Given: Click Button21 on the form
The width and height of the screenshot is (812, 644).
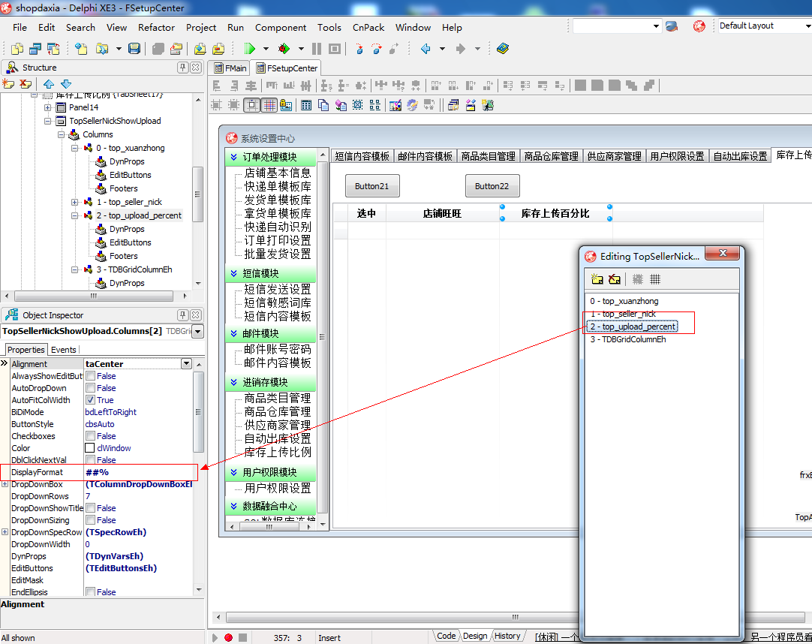Looking at the screenshot, I should 371,186.
